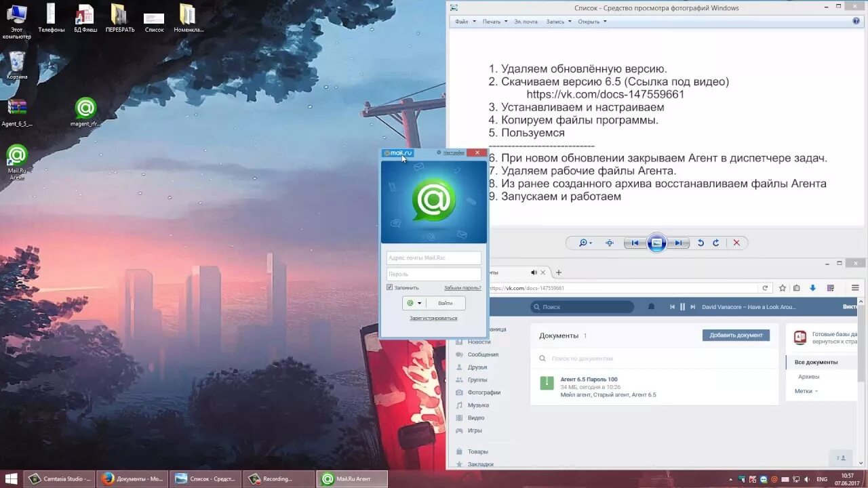Image resolution: width=868 pixels, height=488 pixels.
Task: Click Зарегистрироваться link
Action: point(433,318)
